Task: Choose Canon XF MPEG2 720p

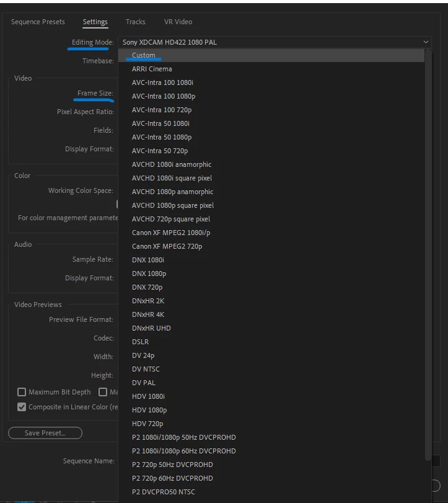Action: (271, 246)
